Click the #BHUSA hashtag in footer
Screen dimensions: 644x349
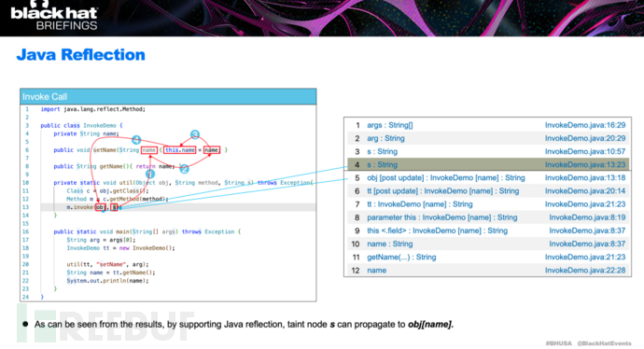558,343
